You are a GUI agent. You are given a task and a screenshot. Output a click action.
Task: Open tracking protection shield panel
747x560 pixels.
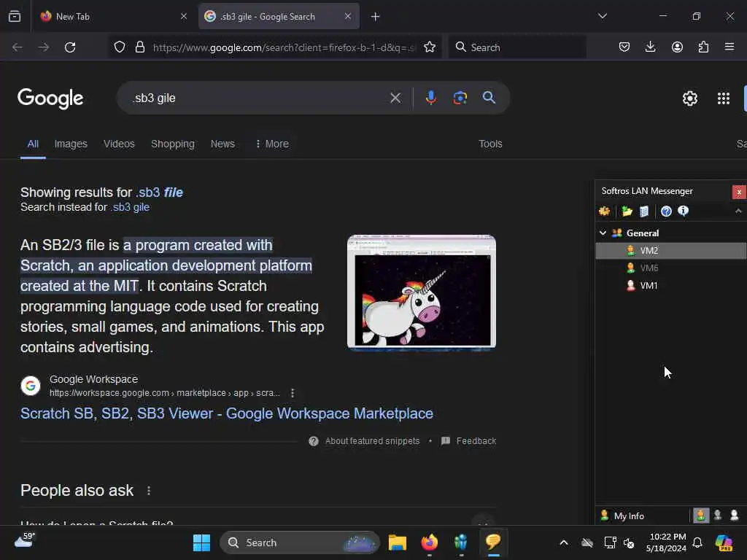click(x=120, y=47)
